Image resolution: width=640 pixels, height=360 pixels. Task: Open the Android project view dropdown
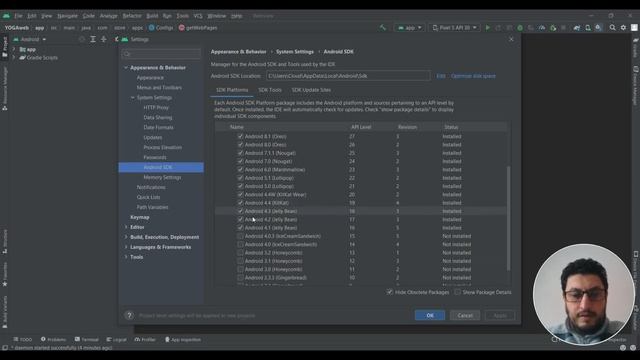coord(30,39)
